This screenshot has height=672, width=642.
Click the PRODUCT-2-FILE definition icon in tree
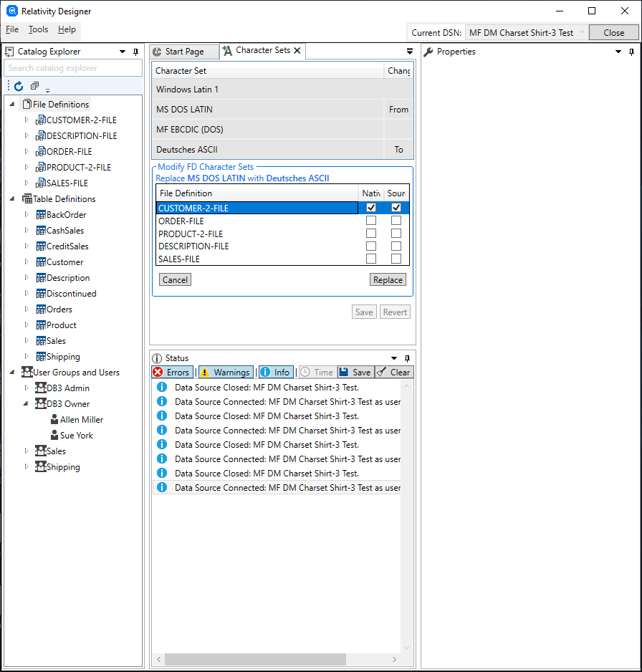40,167
